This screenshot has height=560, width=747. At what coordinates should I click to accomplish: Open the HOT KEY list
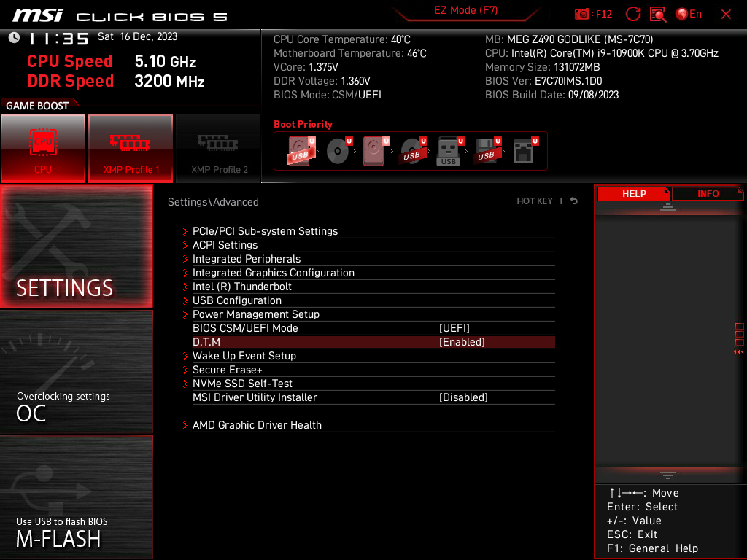[535, 201]
